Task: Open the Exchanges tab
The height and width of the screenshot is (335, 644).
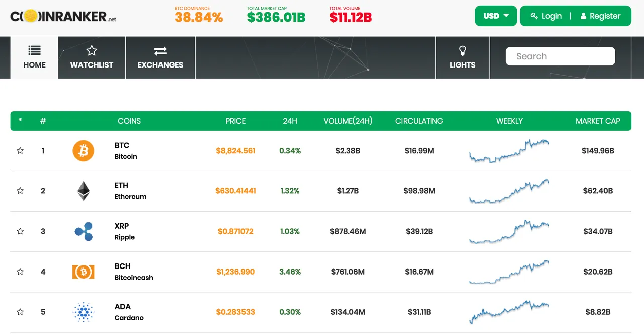Action: [160, 57]
